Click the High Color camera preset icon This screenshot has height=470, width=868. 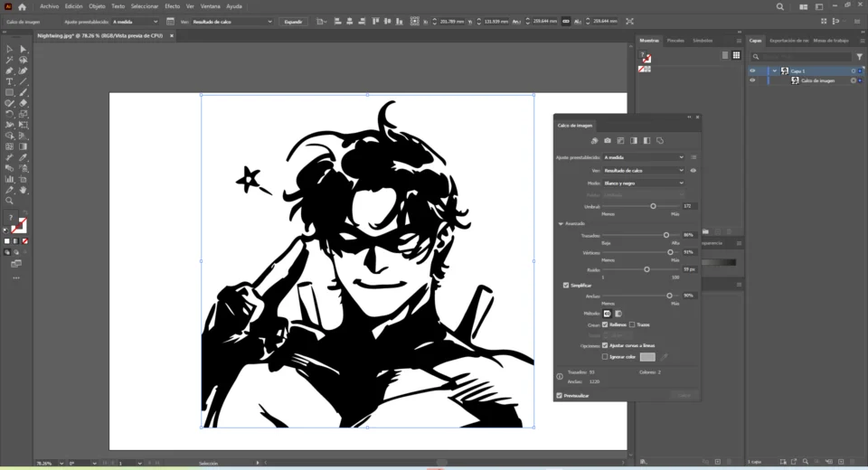tap(608, 141)
